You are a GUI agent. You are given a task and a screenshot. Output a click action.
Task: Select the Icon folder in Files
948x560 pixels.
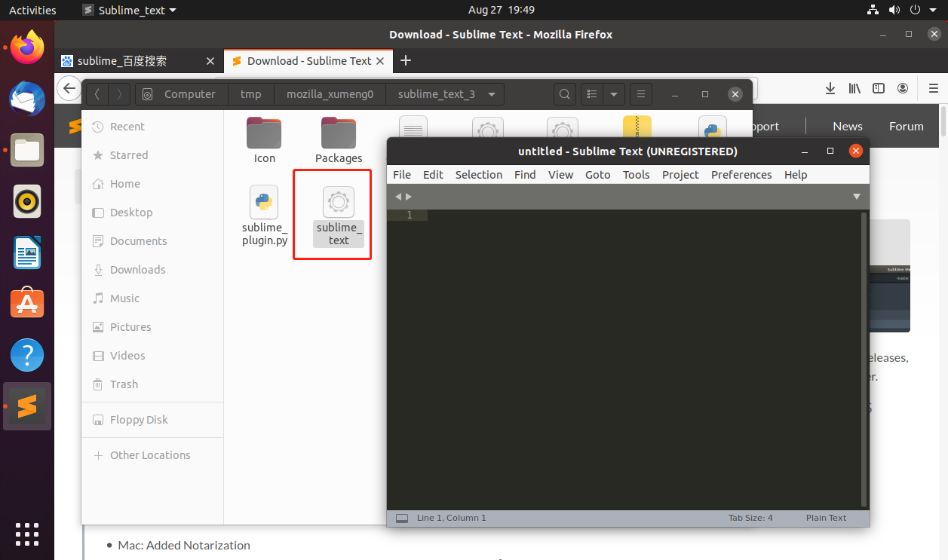[264, 140]
